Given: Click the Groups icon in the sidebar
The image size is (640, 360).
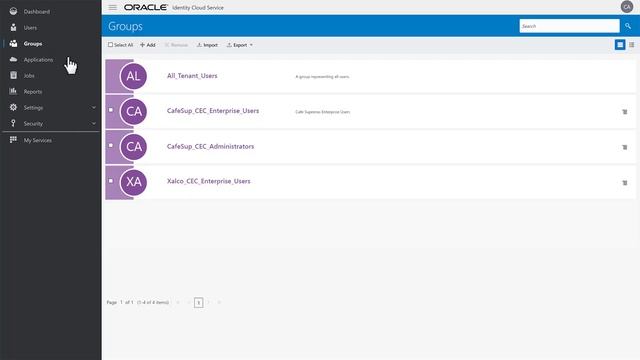Looking at the screenshot, I should (x=13, y=43).
